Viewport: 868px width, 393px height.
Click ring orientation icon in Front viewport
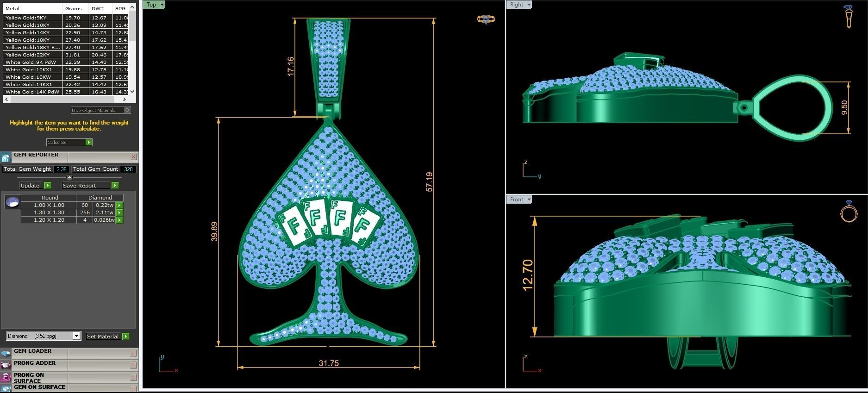849,212
